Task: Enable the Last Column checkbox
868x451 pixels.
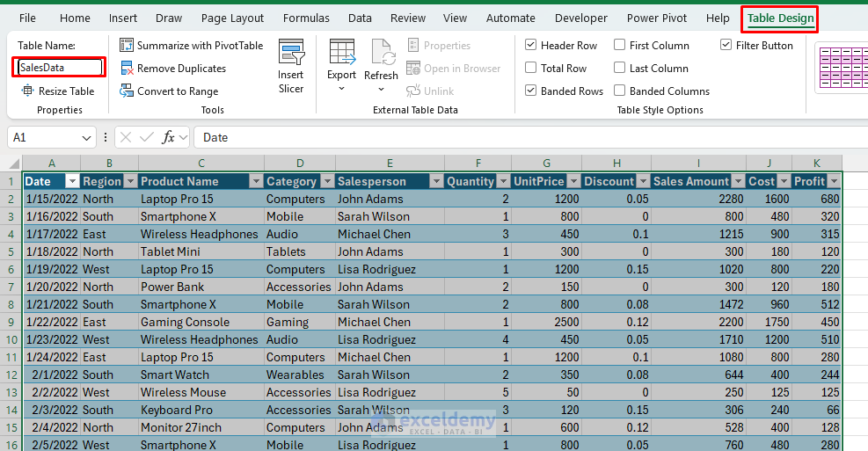Action: click(619, 68)
